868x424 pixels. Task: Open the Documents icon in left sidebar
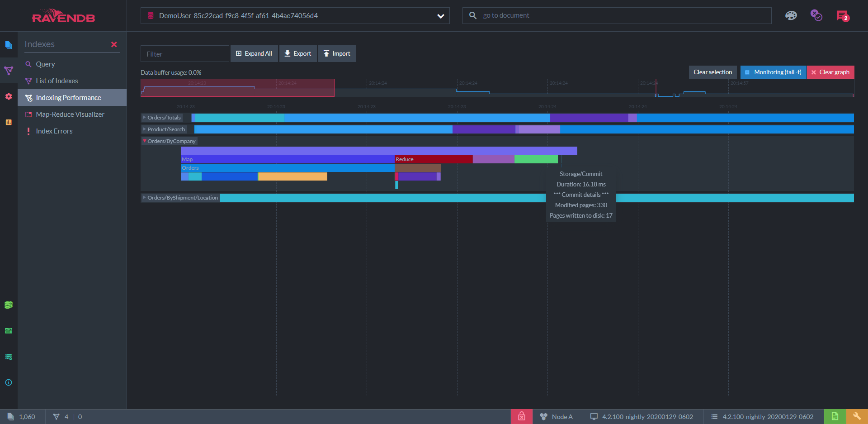coord(8,44)
